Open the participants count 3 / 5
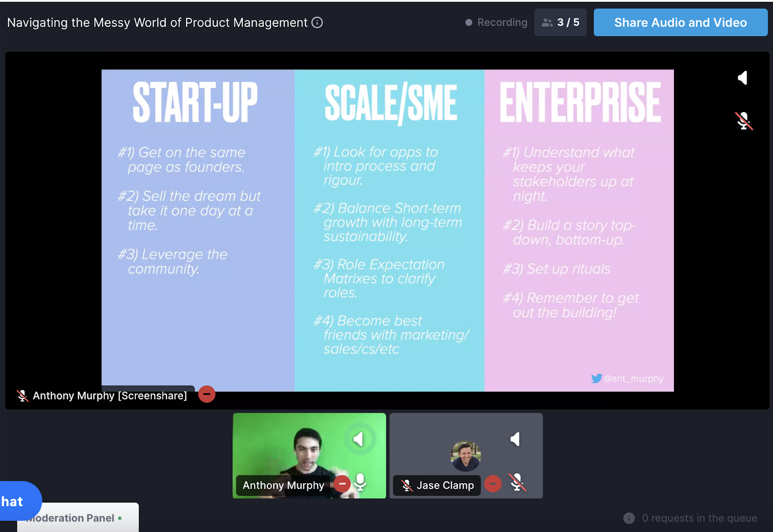This screenshot has height=532, width=773. coord(560,23)
